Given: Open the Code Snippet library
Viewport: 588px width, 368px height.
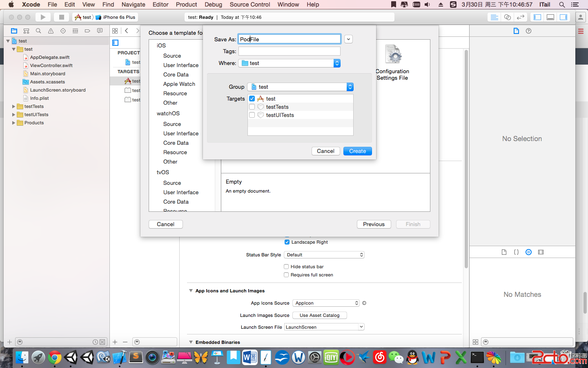Looking at the screenshot, I should (516, 252).
